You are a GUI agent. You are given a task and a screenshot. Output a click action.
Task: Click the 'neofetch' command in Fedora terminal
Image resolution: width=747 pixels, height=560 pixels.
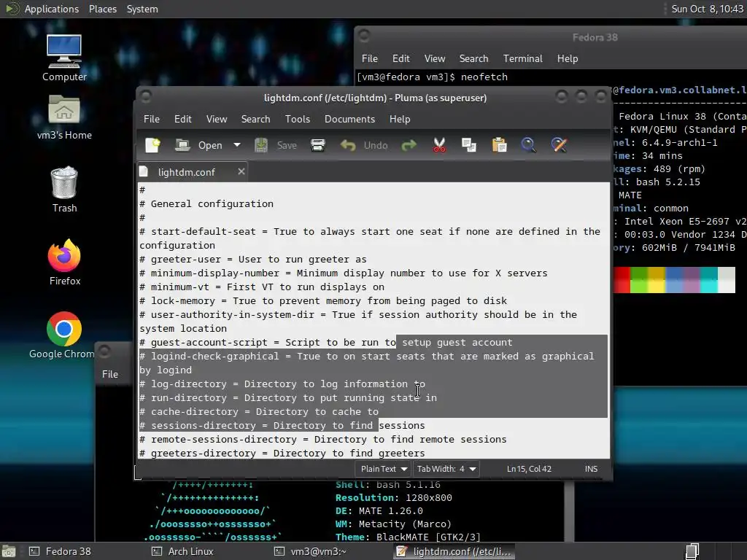click(x=484, y=77)
